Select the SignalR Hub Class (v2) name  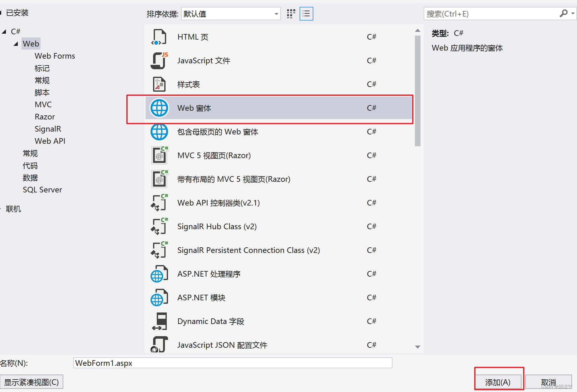point(217,226)
